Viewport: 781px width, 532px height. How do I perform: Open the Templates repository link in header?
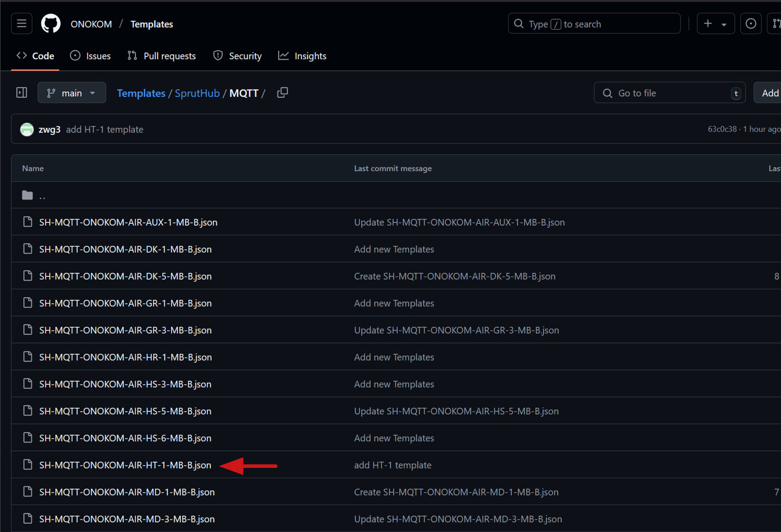point(152,24)
